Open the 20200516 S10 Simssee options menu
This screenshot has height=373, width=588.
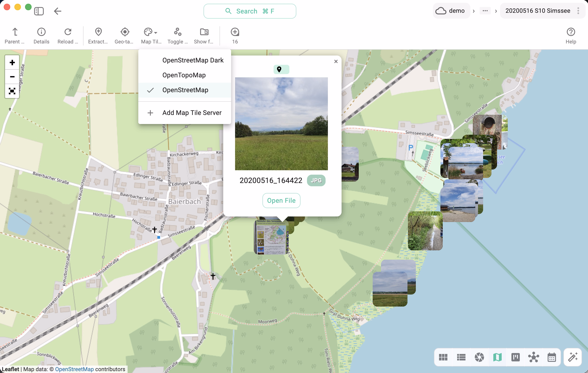click(x=578, y=11)
